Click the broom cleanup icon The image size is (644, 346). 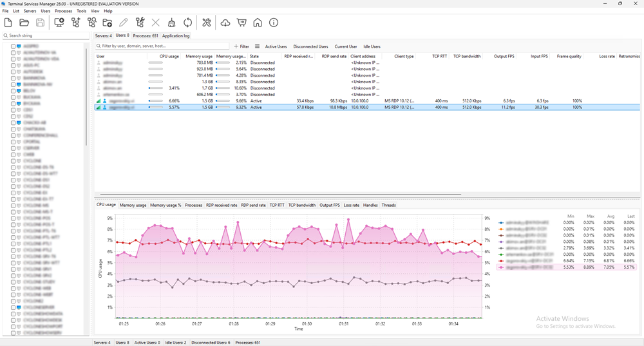(x=171, y=23)
